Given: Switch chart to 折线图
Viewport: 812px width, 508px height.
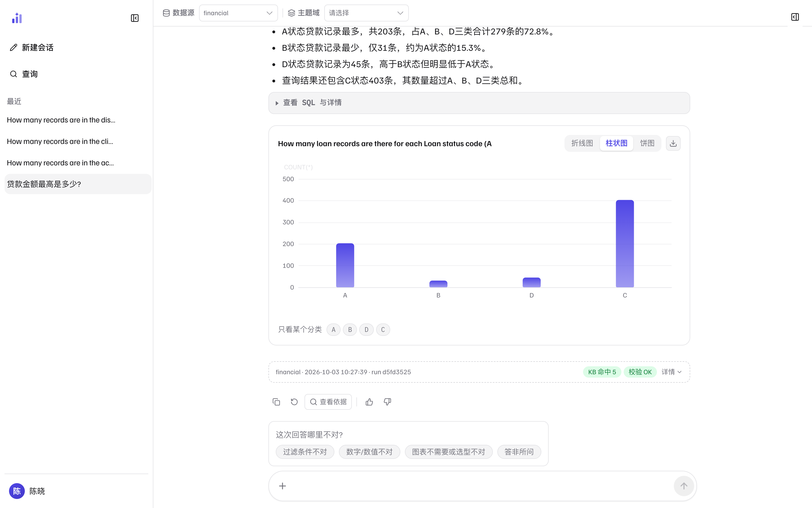Looking at the screenshot, I should point(582,143).
